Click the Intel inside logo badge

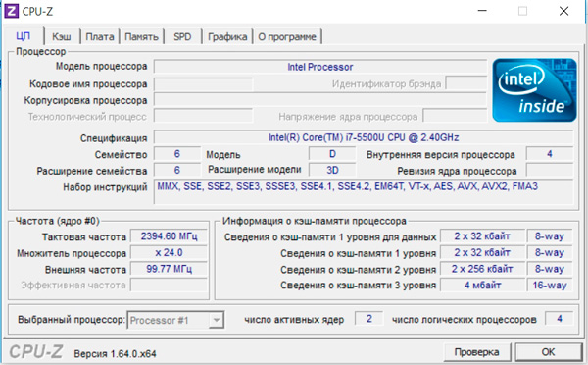(534, 90)
